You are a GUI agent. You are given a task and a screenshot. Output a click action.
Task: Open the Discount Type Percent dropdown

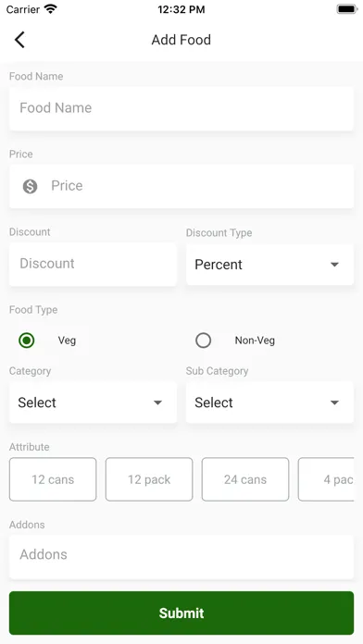point(269,265)
